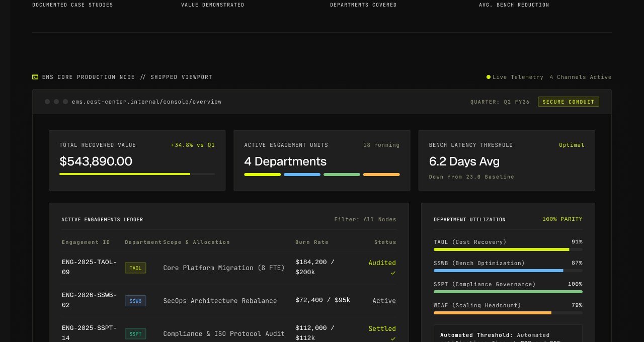Click the Audited row checkmark icon
The height and width of the screenshot is (342, 644).
(393, 273)
